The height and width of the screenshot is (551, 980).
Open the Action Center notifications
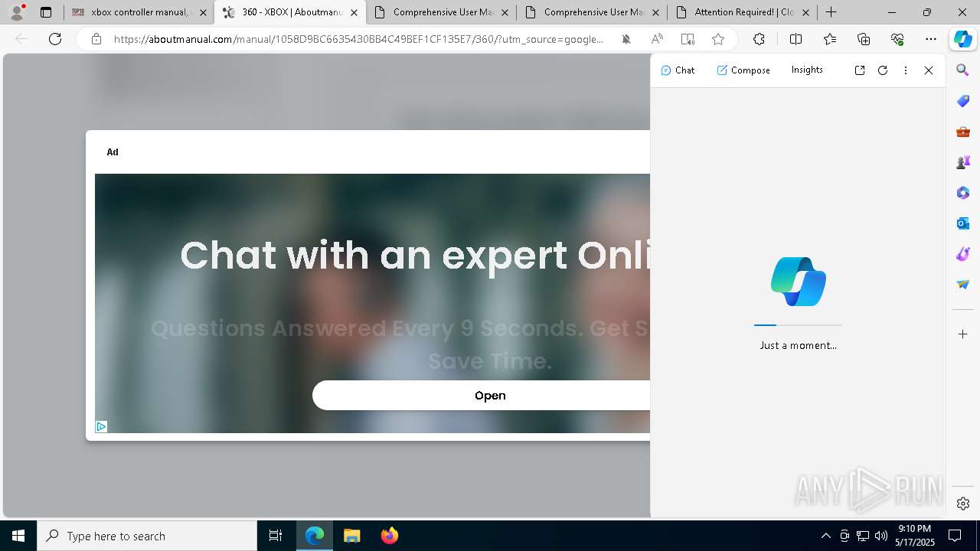coord(955,536)
